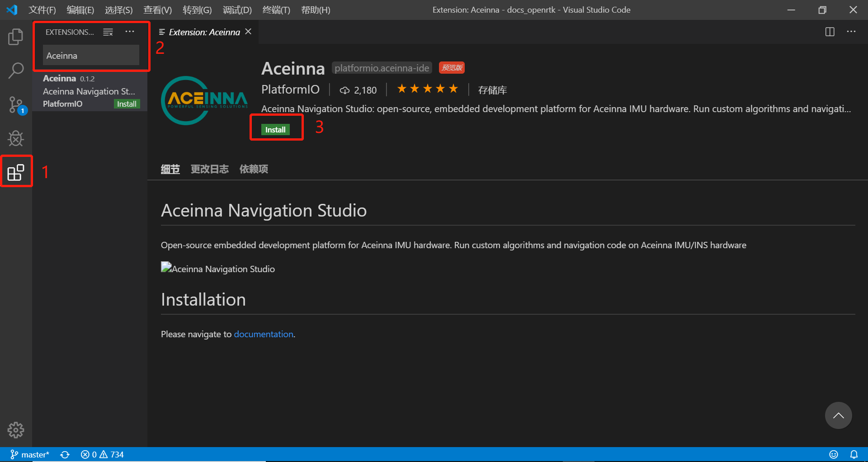Switch to the 细节 details tab
Image resolution: width=868 pixels, height=462 pixels.
170,169
